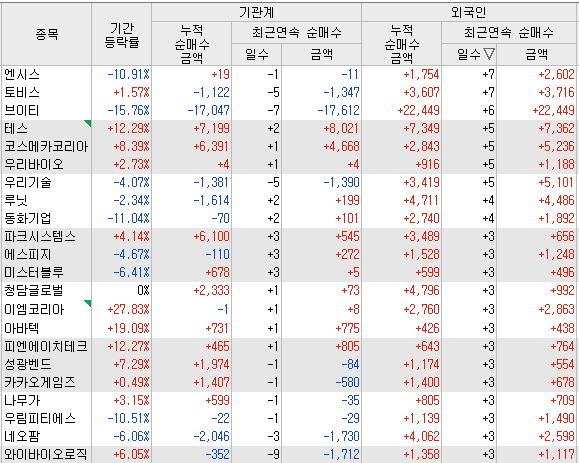Click 기간 등락률 value for 아바텍
This screenshot has height=463, width=579.
click(x=129, y=328)
